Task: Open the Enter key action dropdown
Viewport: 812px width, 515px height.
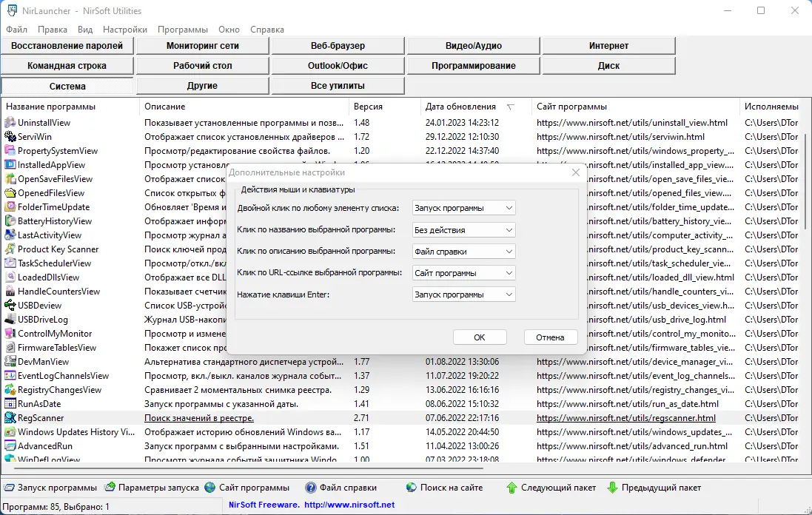Action: (463, 294)
